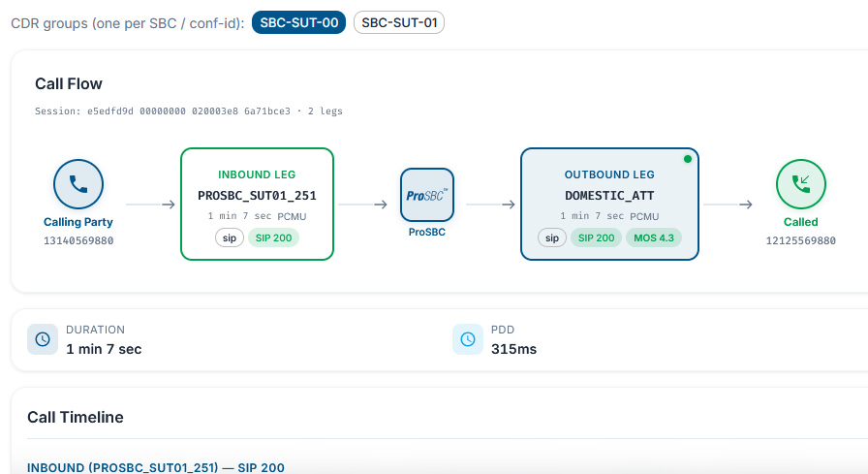The height and width of the screenshot is (474, 868).
Task: Click called number 12125569880
Action: point(800,240)
